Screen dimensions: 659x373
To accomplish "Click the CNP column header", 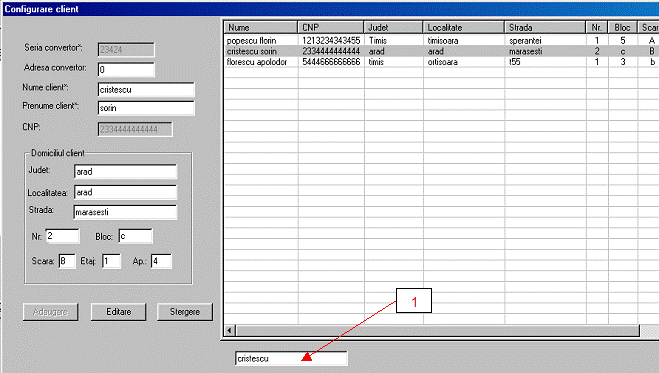I will point(331,27).
